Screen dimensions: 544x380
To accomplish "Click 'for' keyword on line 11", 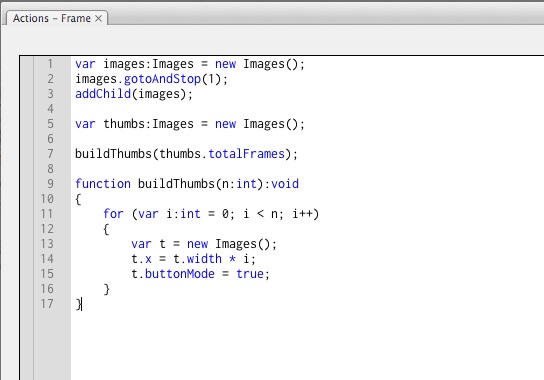I will click(113, 213).
